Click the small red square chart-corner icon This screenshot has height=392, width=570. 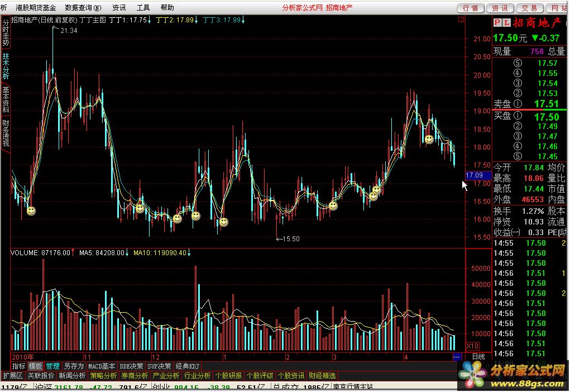461,20
